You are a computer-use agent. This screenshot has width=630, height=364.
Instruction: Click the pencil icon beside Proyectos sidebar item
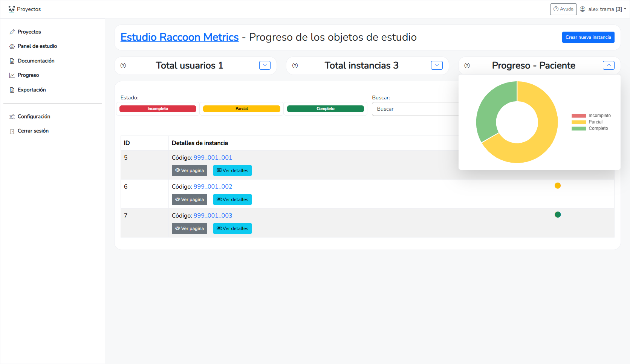coord(12,32)
